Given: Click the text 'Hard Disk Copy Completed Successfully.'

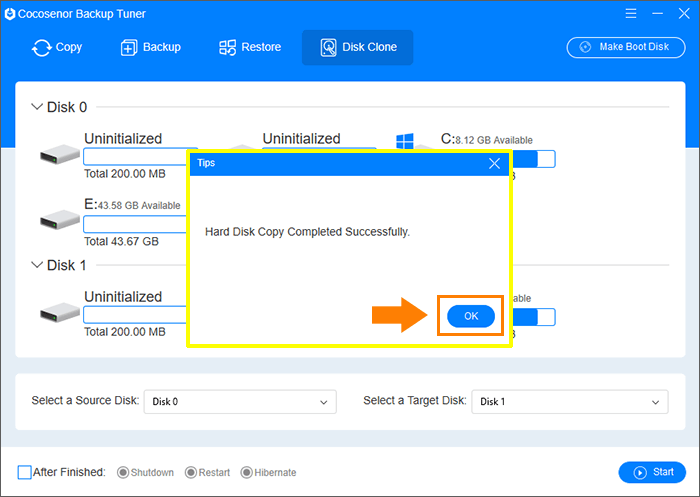Looking at the screenshot, I should click(x=307, y=232).
